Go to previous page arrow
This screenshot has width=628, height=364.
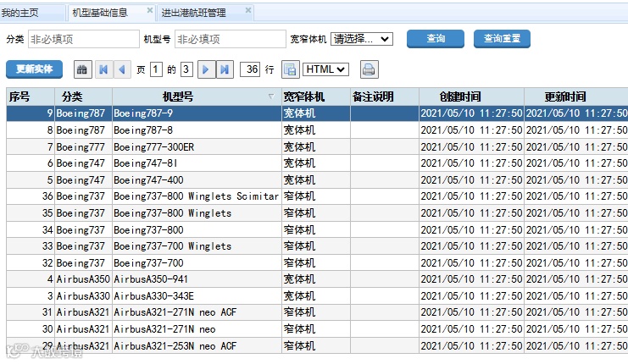point(122,69)
